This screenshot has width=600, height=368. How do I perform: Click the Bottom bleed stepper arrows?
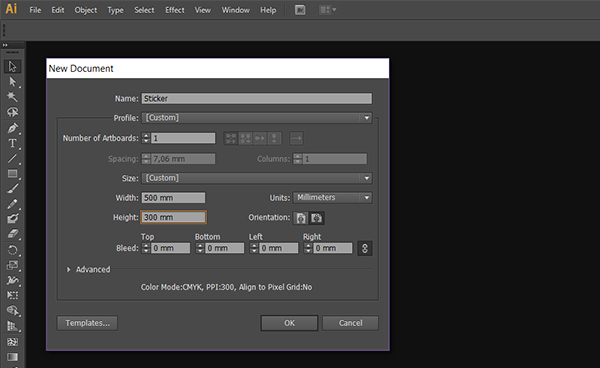click(x=200, y=248)
